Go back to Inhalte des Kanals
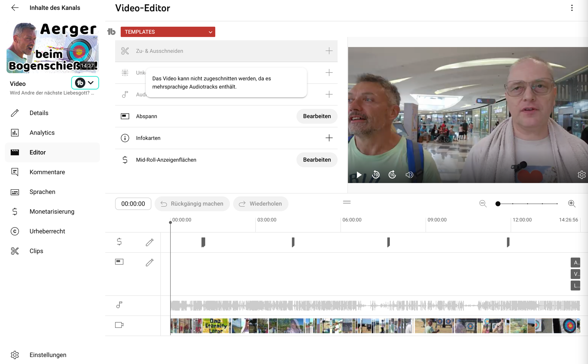 pyautogui.click(x=15, y=8)
